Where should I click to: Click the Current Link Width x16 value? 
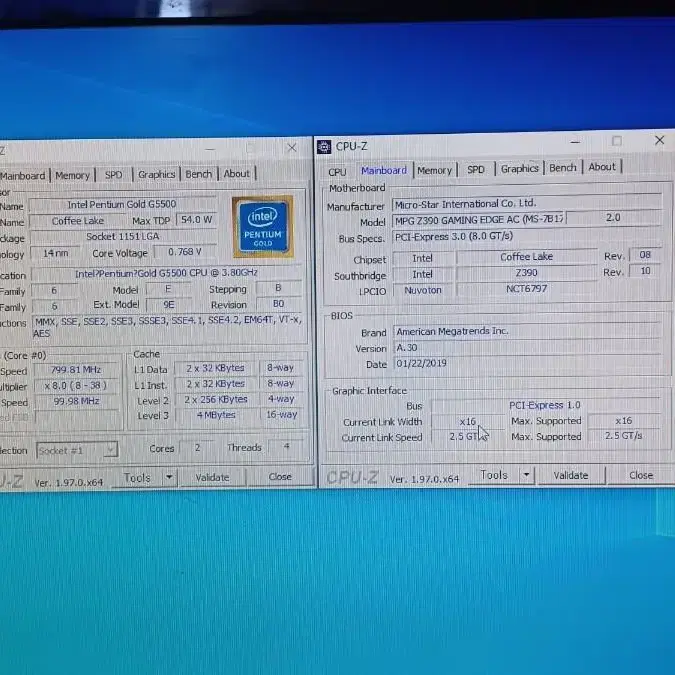click(x=468, y=421)
